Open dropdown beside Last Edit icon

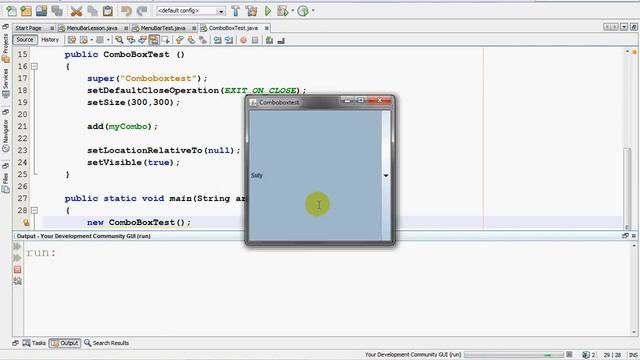point(91,40)
